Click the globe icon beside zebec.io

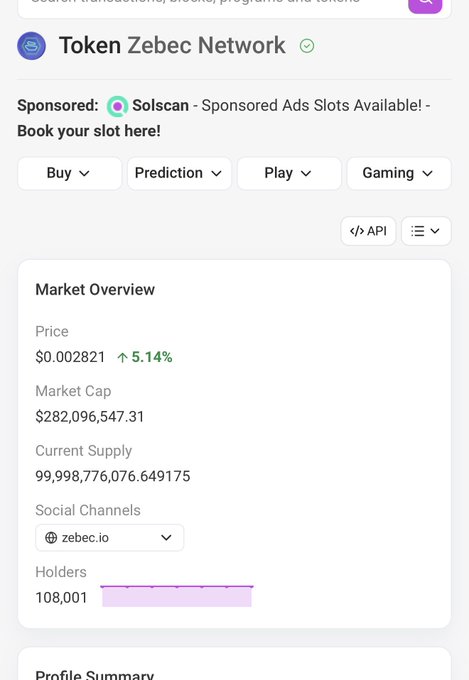51,538
